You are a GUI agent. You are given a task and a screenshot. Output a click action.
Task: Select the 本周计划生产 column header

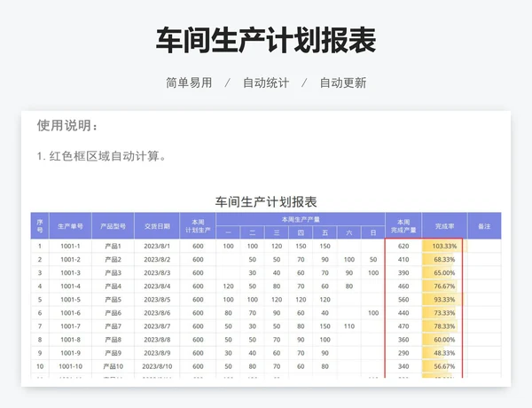(x=198, y=226)
